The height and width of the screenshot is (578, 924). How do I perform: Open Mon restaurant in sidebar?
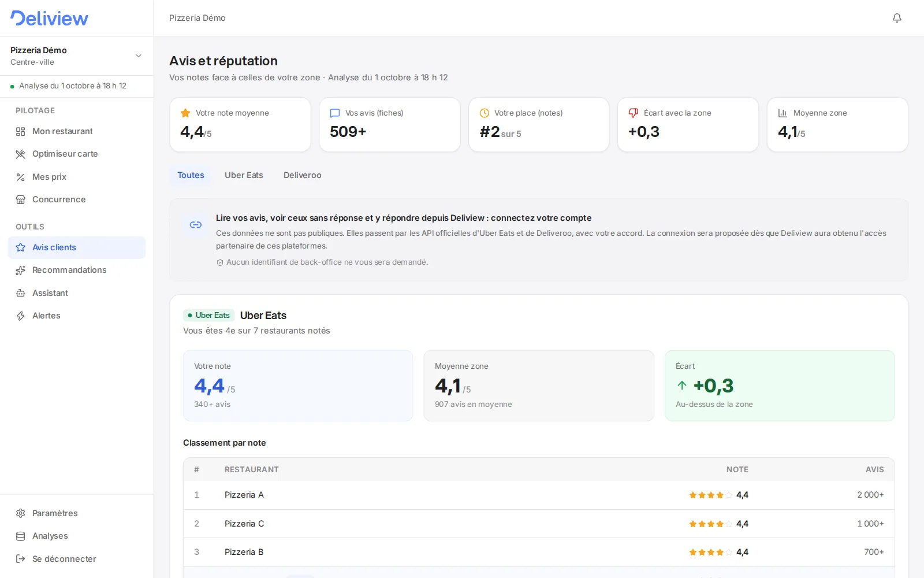click(77, 132)
